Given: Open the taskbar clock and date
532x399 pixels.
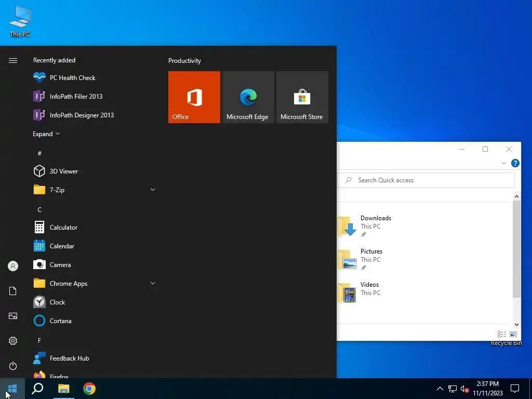Looking at the screenshot, I should (487, 389).
